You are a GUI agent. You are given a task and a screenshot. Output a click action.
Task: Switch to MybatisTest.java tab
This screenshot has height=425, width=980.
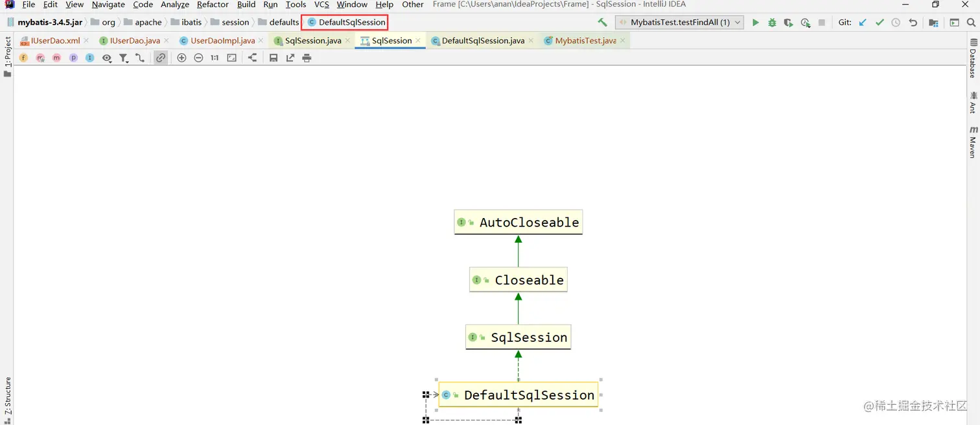click(x=585, y=40)
